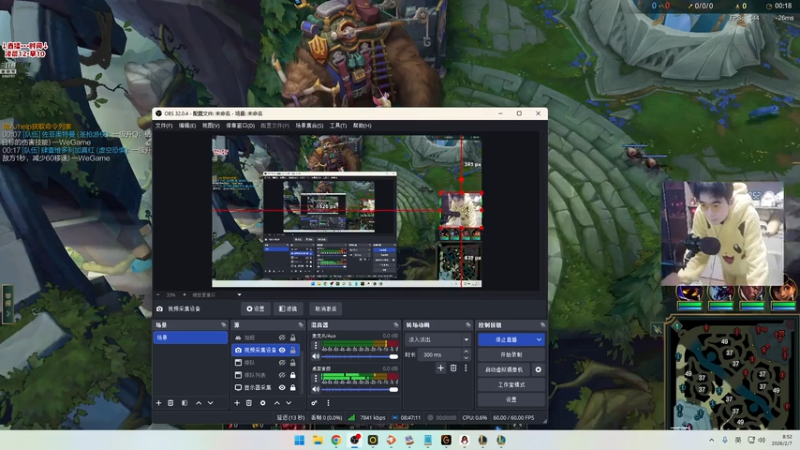Screen dimensions: 800x450
Task: Open the transition type dropdown
Action: point(438,340)
